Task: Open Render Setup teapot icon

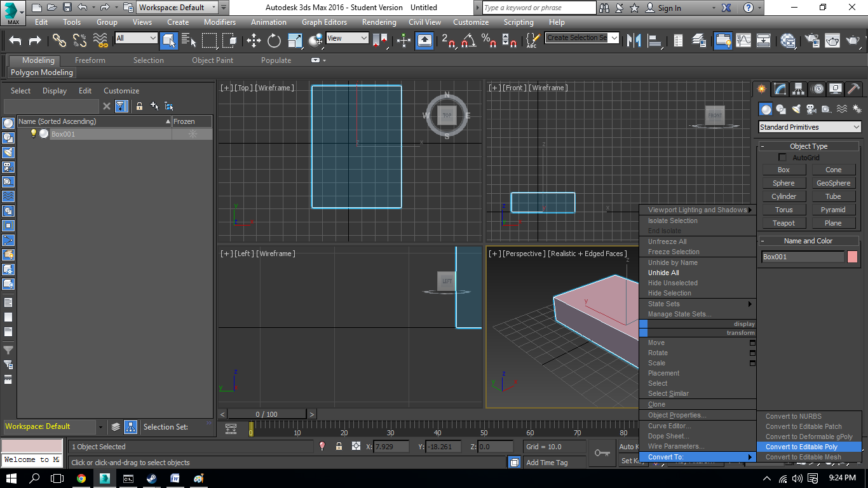Action: 812,41
